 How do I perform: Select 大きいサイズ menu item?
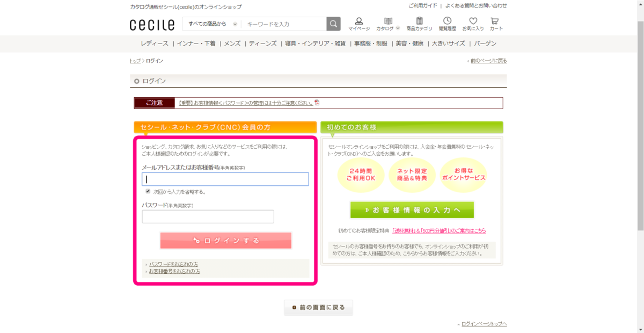tap(448, 44)
